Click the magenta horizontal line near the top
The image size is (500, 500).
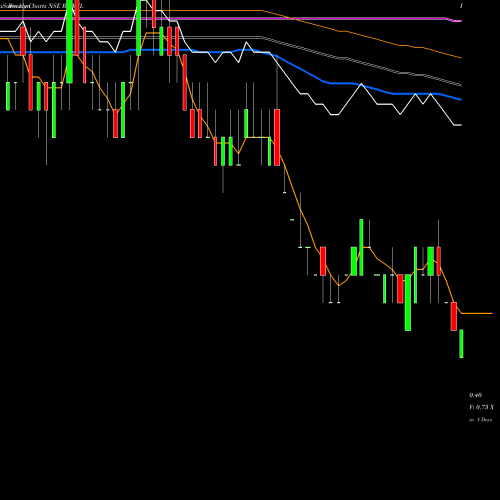230,19
